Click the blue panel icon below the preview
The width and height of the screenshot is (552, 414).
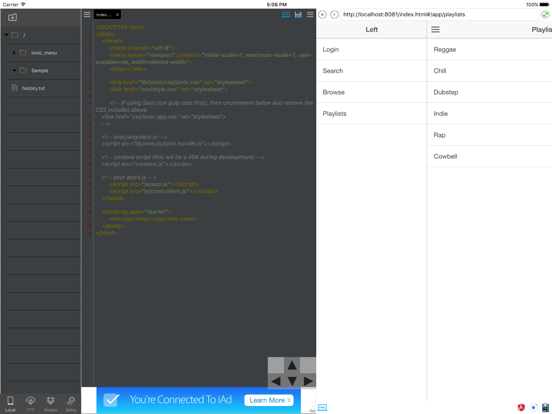pos(322,408)
